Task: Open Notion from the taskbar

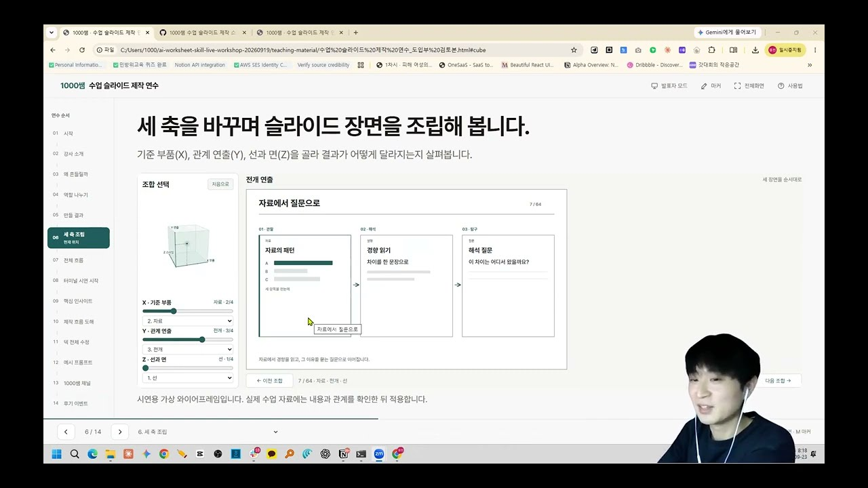Action: pyautogui.click(x=343, y=454)
